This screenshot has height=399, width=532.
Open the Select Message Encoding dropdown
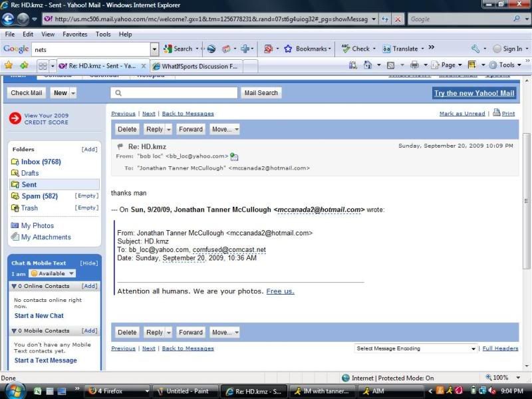[416, 348]
